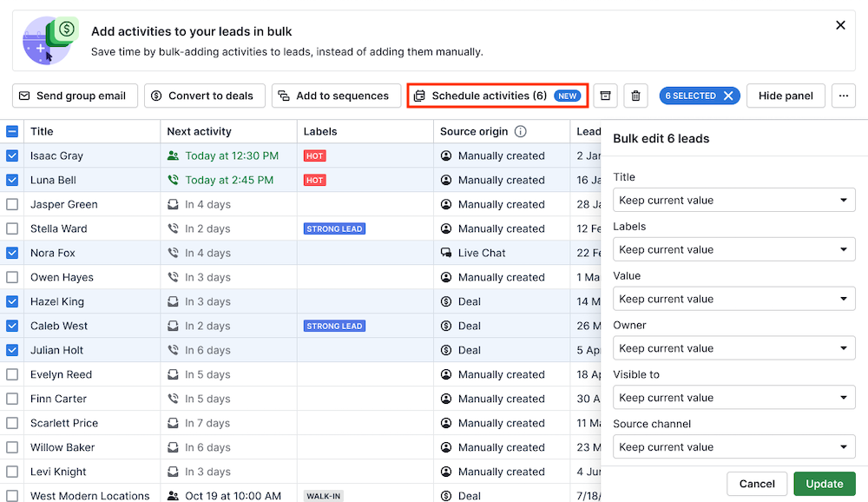This screenshot has width=868, height=502.
Task: Expand the Owner dropdown
Action: 734,348
